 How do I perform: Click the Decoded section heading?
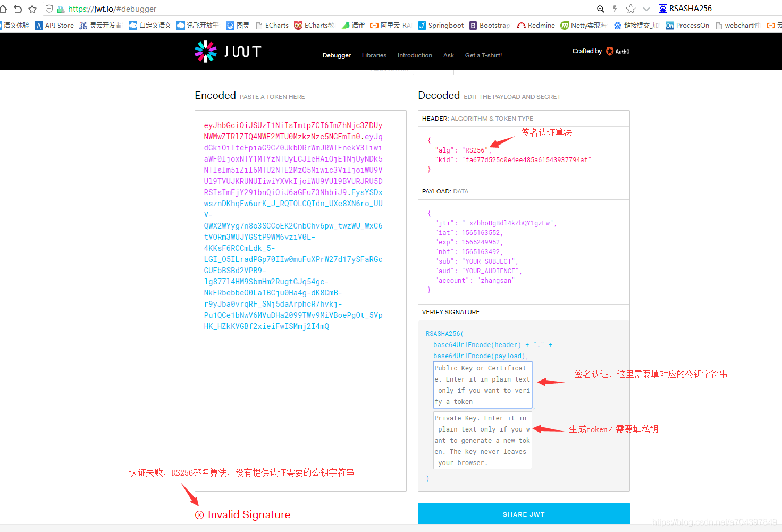click(x=439, y=95)
